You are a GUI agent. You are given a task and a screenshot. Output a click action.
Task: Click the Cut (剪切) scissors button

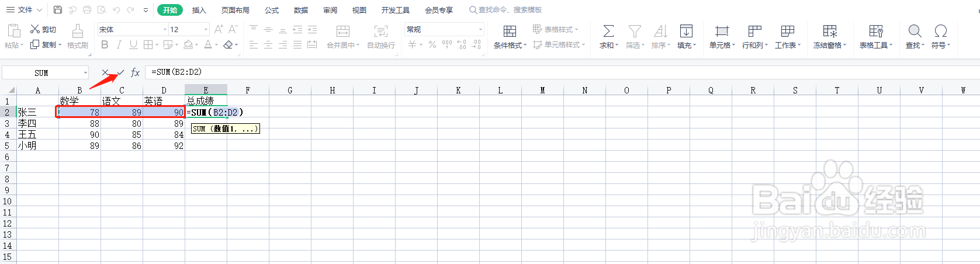click(x=43, y=29)
